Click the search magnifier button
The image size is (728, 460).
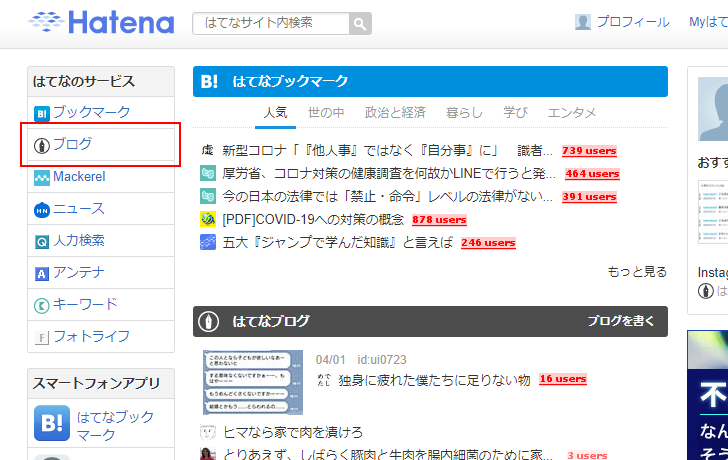point(360,23)
